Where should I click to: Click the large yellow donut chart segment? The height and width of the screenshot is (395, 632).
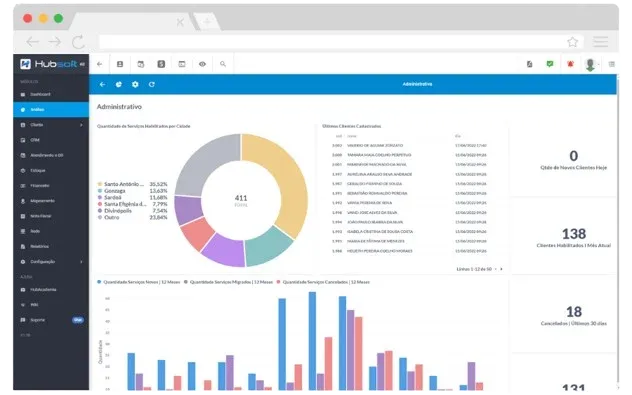point(286,177)
